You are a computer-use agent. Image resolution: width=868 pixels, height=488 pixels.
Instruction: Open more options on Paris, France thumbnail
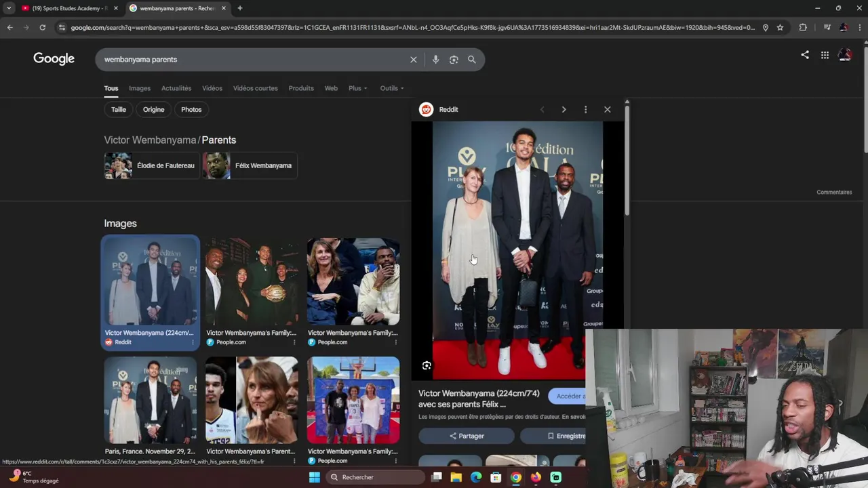point(192,461)
